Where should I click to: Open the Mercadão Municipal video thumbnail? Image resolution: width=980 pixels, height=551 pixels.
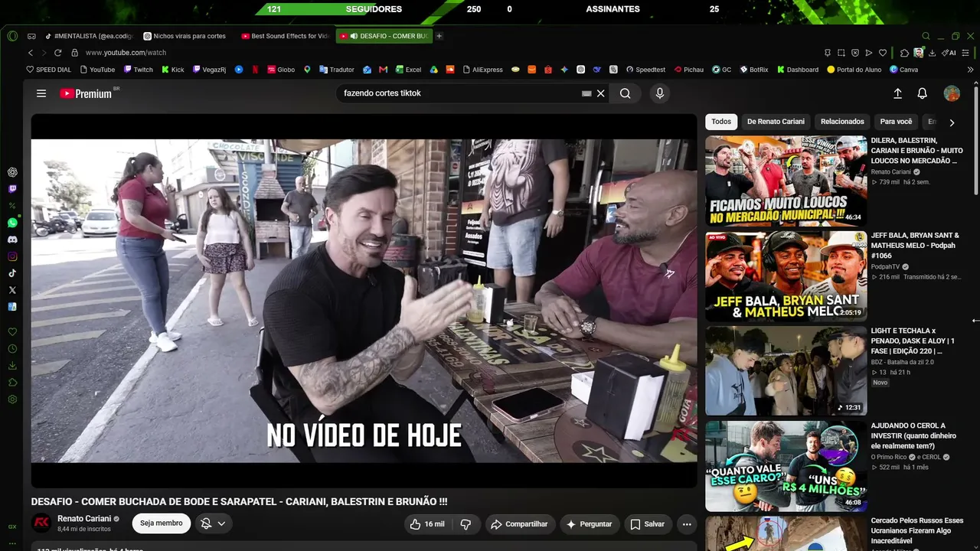[786, 181]
